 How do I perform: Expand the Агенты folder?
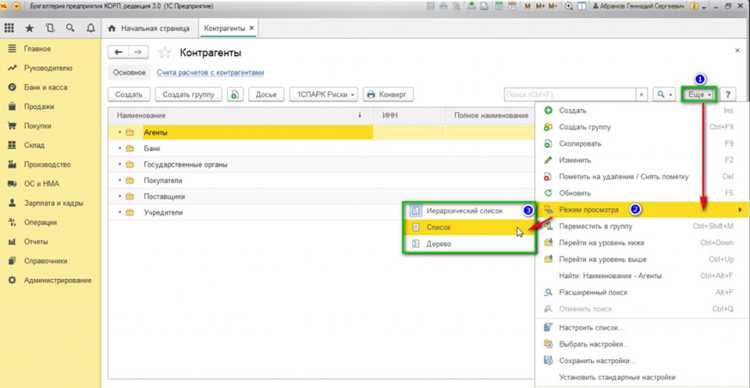pos(120,133)
